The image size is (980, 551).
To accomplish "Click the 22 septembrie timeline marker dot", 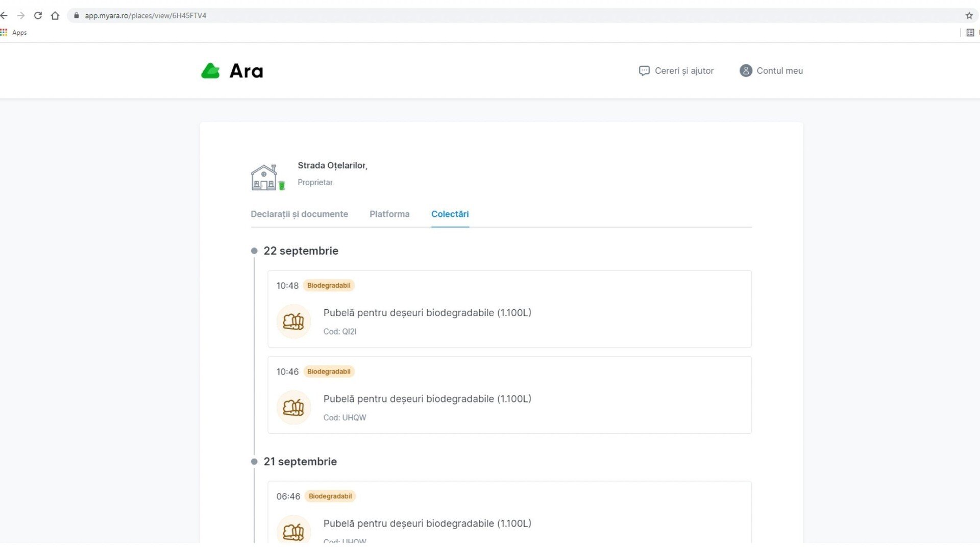I will point(254,251).
